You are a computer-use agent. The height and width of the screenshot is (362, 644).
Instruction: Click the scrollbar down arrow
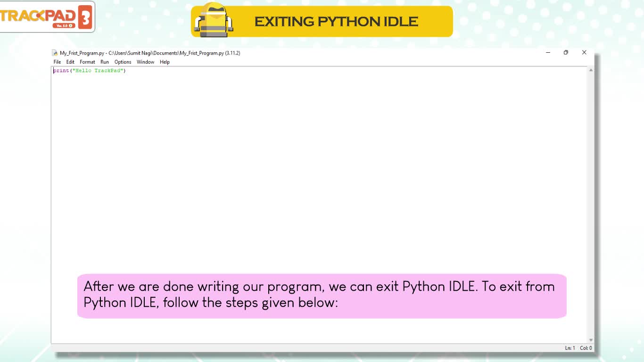(591, 340)
